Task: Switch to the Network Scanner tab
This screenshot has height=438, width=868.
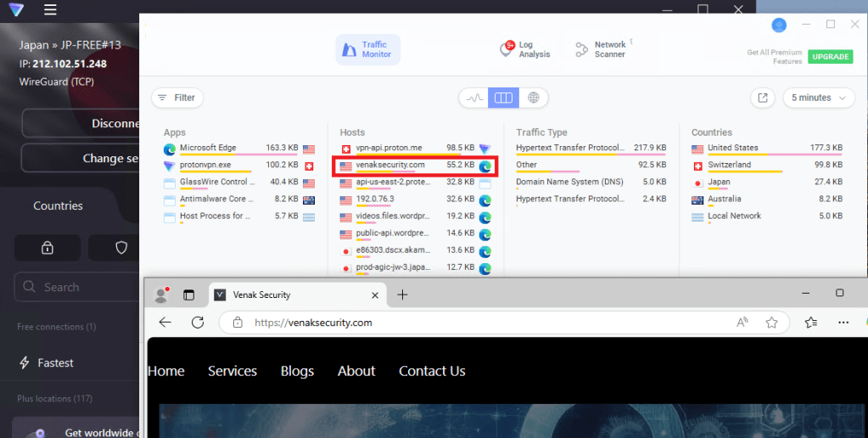Action: coord(601,49)
